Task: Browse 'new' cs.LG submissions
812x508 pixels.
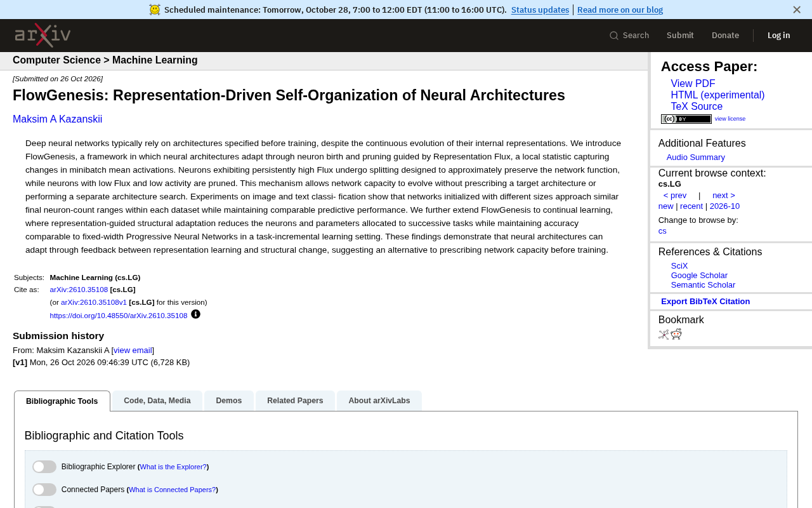Action: pos(665,206)
